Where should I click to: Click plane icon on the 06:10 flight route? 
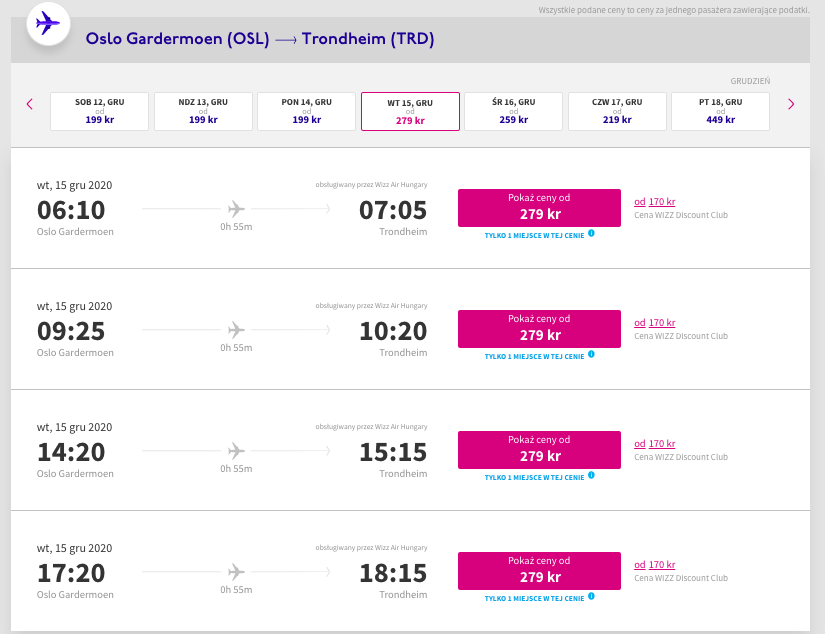click(236, 209)
